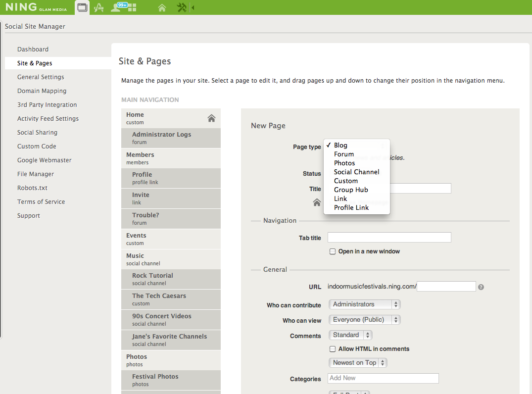Image resolution: width=532 pixels, height=394 pixels.
Task: Select Jane's Favorite Channels page
Action: click(x=171, y=340)
